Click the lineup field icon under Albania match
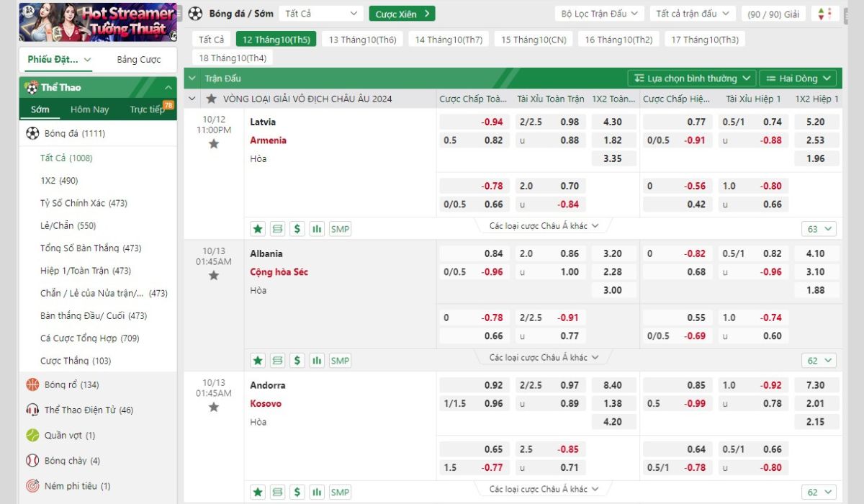 pyautogui.click(x=278, y=361)
